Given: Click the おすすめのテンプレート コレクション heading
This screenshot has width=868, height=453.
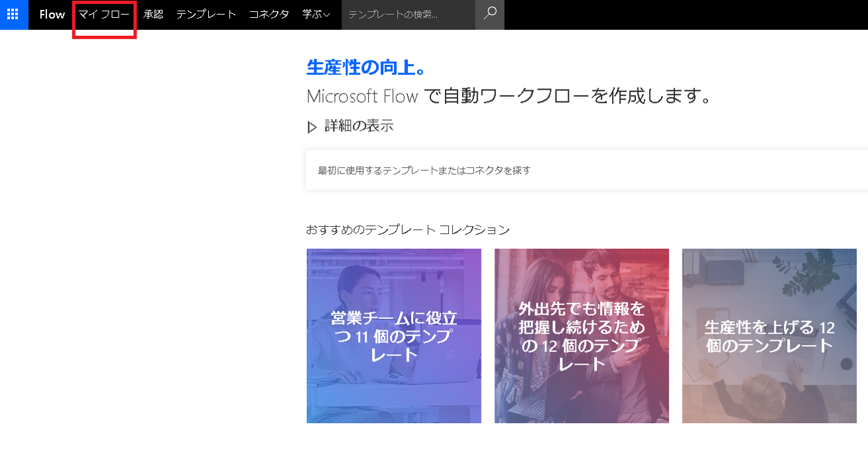Looking at the screenshot, I should pos(408,229).
